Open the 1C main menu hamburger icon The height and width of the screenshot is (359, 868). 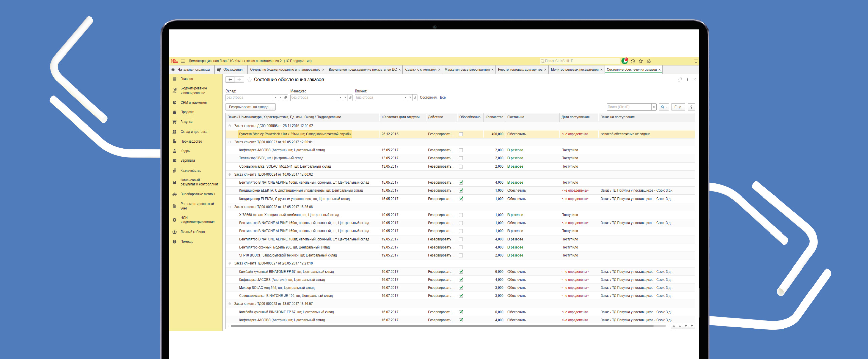[183, 61]
